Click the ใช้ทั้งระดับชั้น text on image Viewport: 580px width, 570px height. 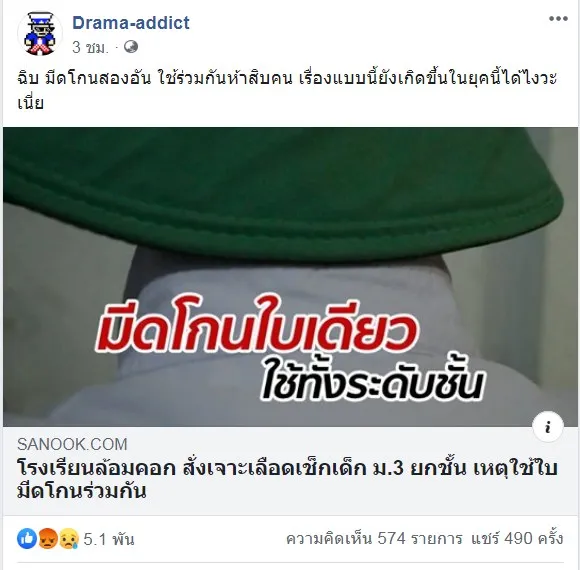point(372,382)
